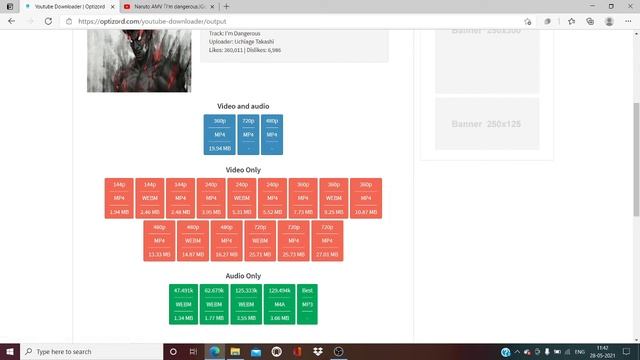Download video-only 480p WEBM 14.87 MB
The image size is (640, 360).
coord(193,241)
